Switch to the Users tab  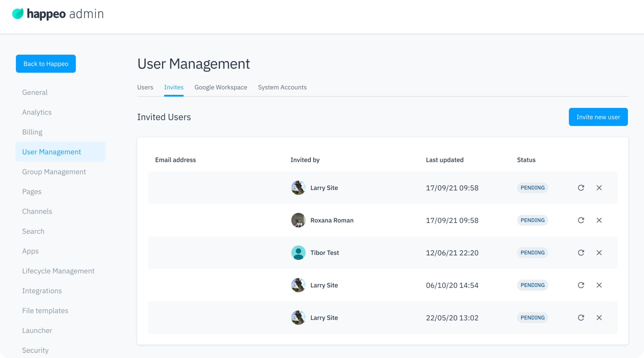pos(145,87)
